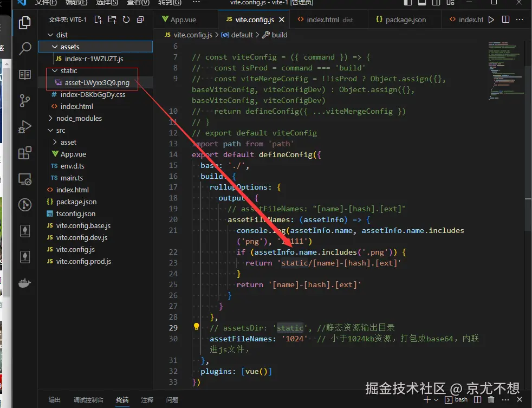
Task: Close the vite.config.js tab
Action: coord(282,20)
